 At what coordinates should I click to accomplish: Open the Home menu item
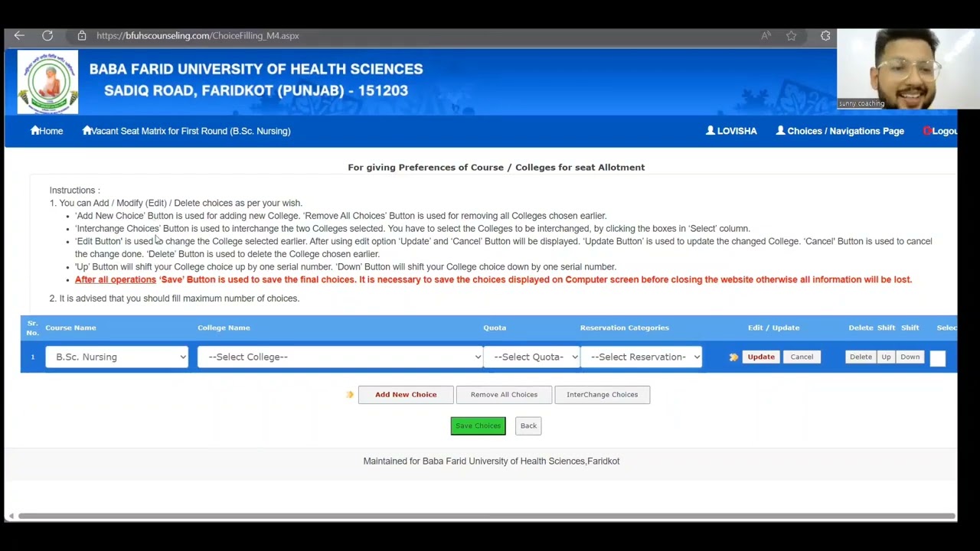click(x=47, y=131)
